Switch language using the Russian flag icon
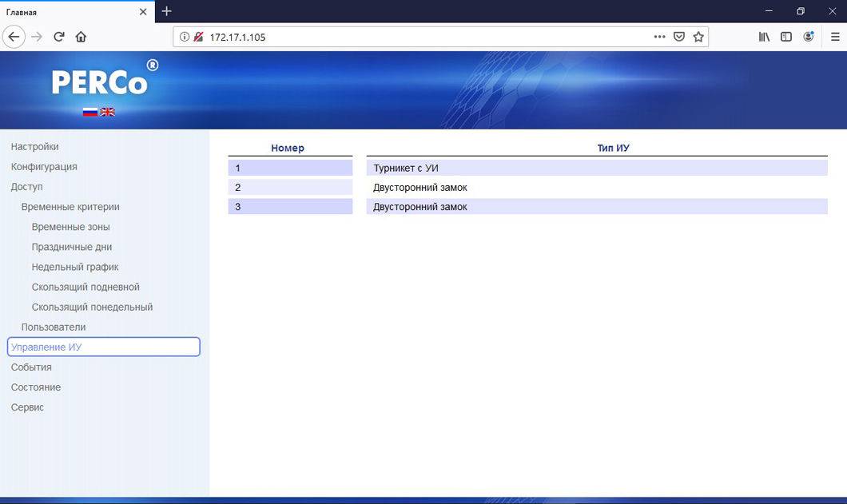The image size is (847, 504). (x=90, y=112)
